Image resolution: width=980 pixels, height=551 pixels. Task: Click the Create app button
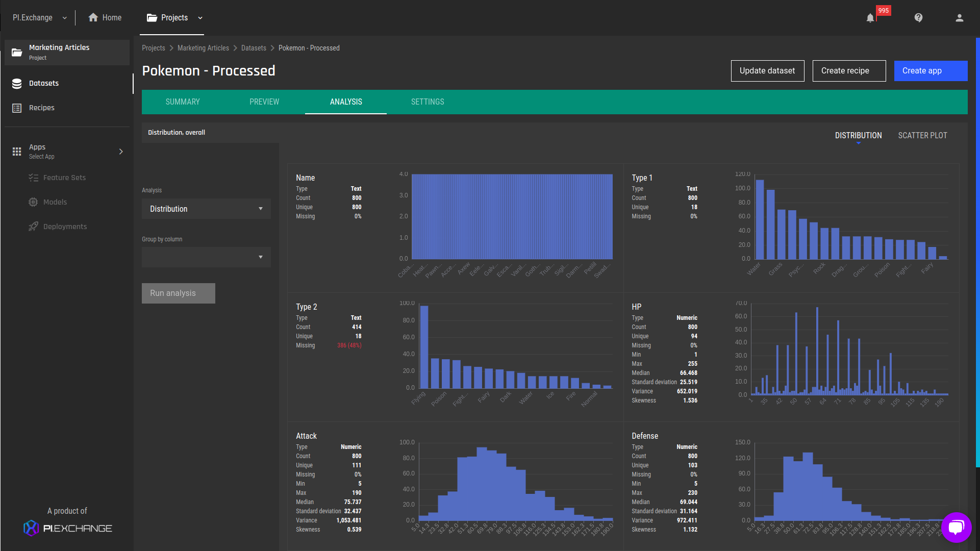(x=931, y=71)
